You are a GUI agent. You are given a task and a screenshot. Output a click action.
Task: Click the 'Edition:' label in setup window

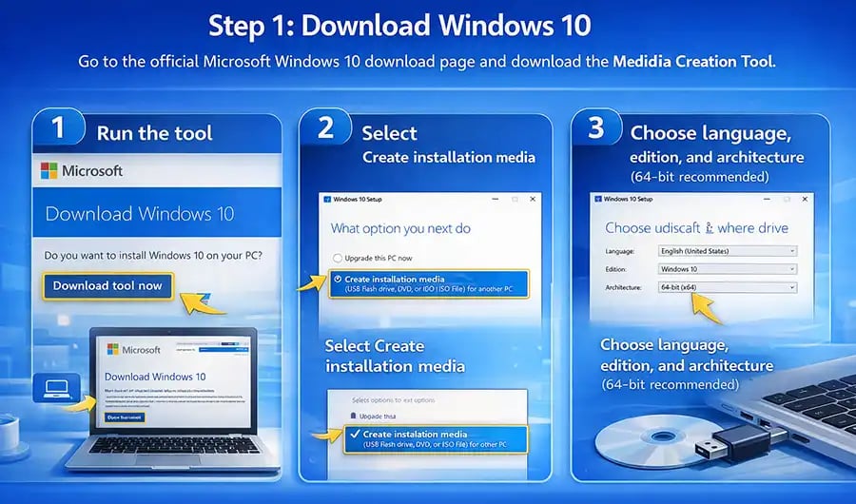(615, 269)
